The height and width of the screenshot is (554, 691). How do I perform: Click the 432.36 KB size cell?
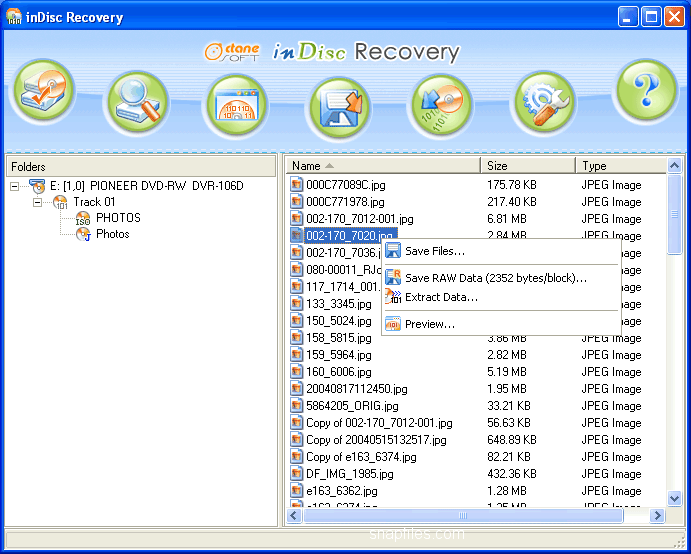512,474
